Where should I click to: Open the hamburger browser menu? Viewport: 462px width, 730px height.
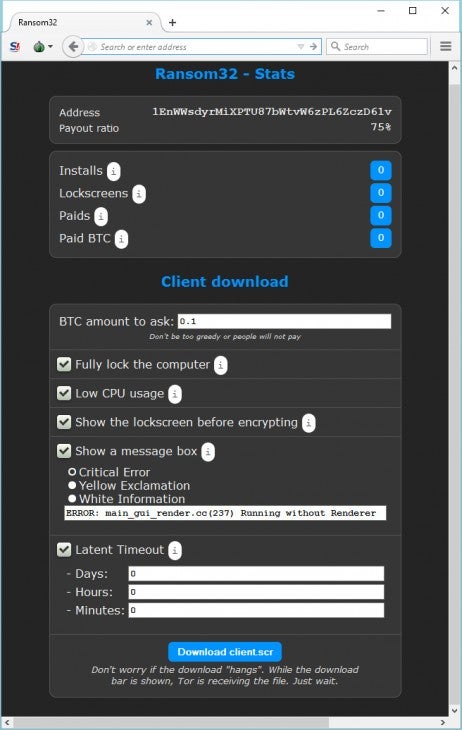(446, 46)
